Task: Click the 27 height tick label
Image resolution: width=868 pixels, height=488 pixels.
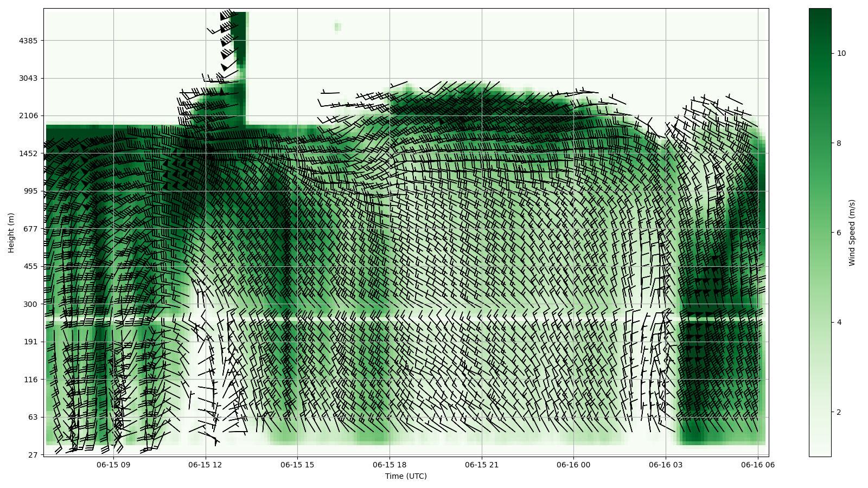Action: 33,455
